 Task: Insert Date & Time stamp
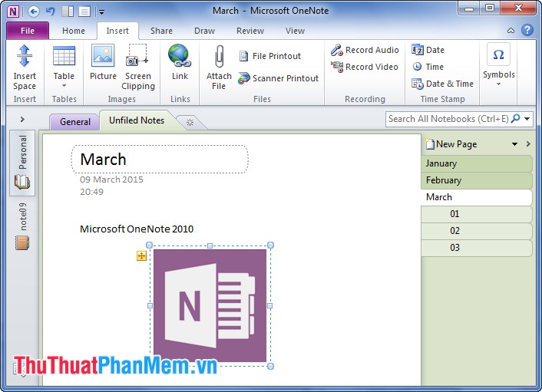click(x=442, y=84)
